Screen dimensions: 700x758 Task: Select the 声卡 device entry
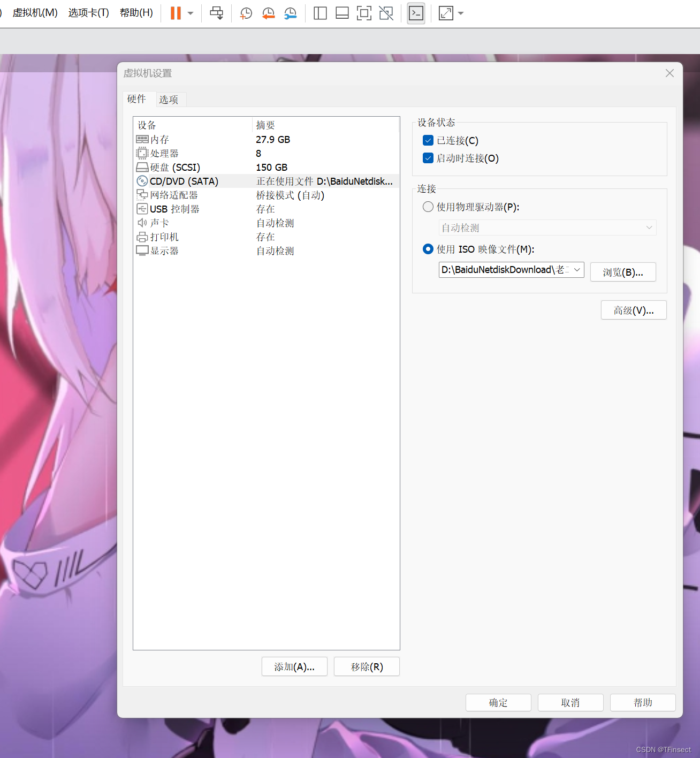pyautogui.click(x=159, y=223)
